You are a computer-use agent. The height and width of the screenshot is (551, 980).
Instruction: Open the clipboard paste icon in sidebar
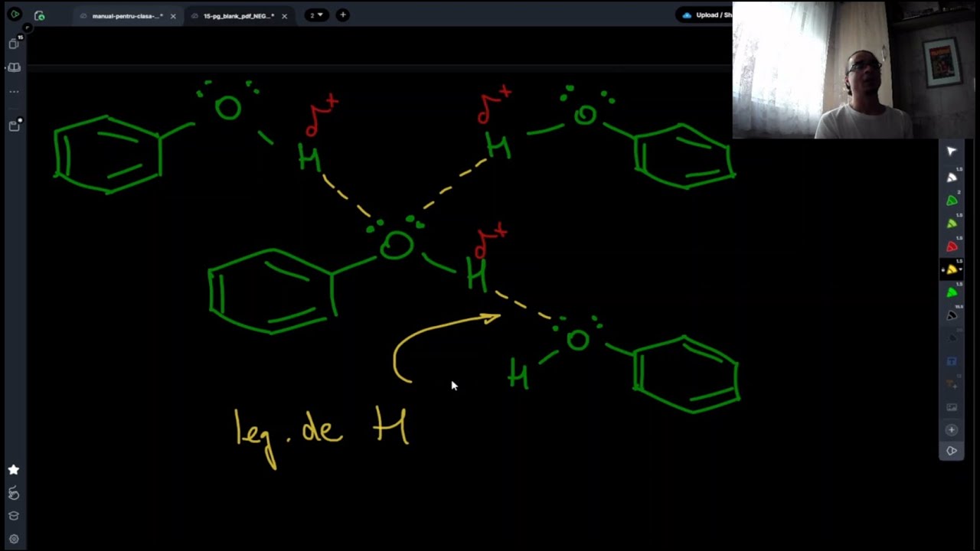click(x=14, y=126)
